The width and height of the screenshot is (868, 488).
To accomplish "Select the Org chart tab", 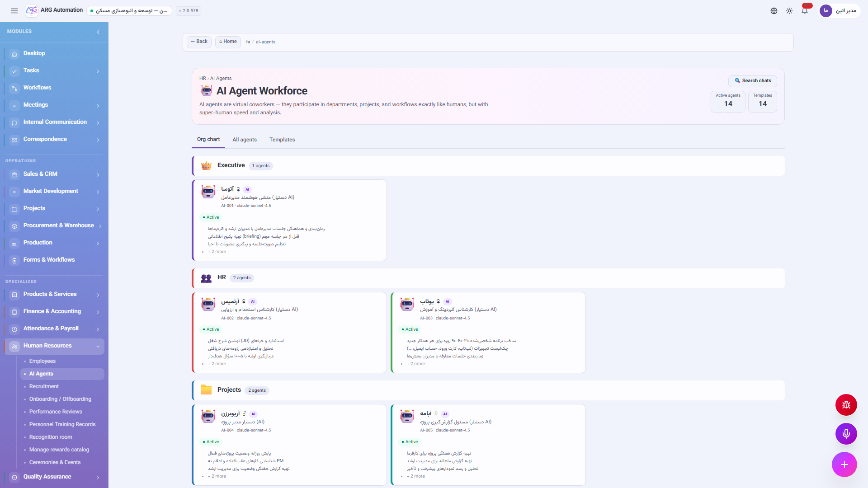I will pyautogui.click(x=208, y=139).
